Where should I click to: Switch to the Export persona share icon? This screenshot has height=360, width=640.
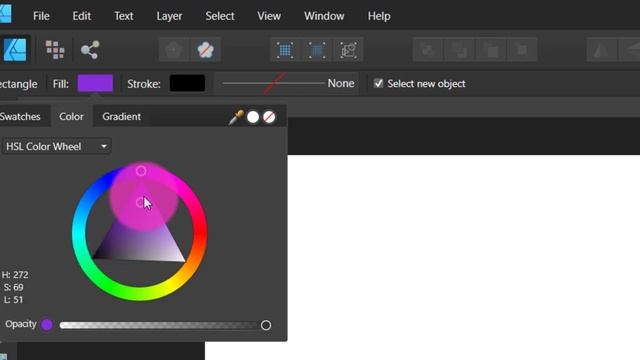90,50
